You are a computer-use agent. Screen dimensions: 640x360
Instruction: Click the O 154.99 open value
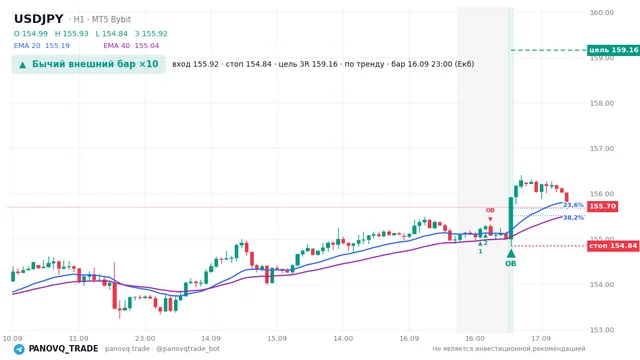pos(31,34)
